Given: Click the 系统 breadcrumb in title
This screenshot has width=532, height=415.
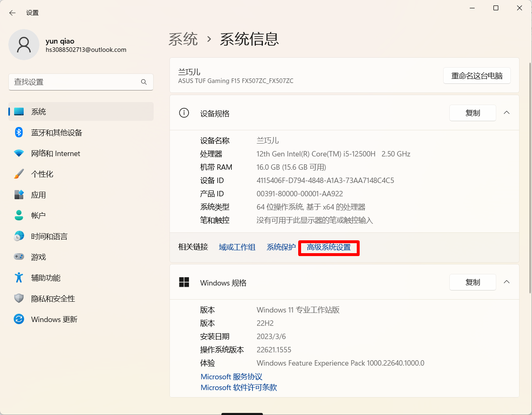Looking at the screenshot, I should [183, 39].
